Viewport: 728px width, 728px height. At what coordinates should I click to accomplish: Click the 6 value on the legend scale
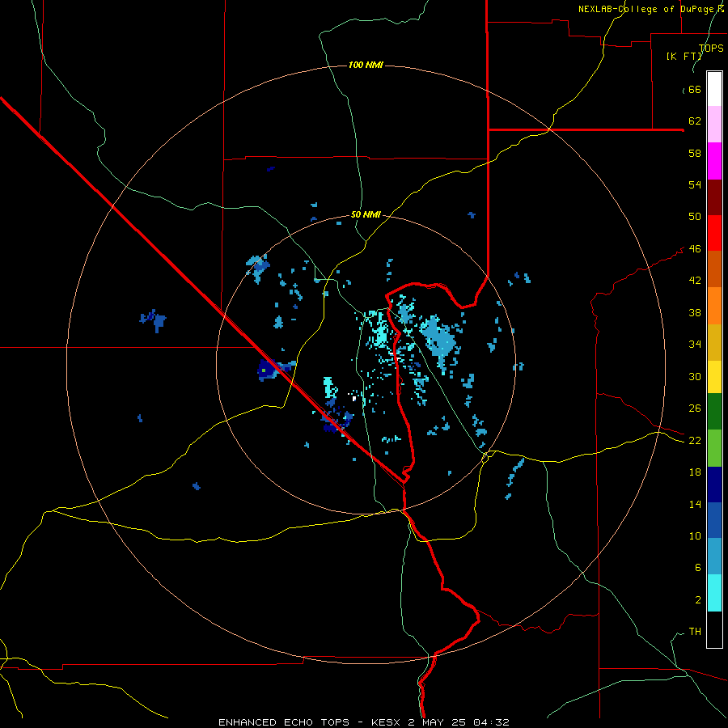click(x=697, y=568)
